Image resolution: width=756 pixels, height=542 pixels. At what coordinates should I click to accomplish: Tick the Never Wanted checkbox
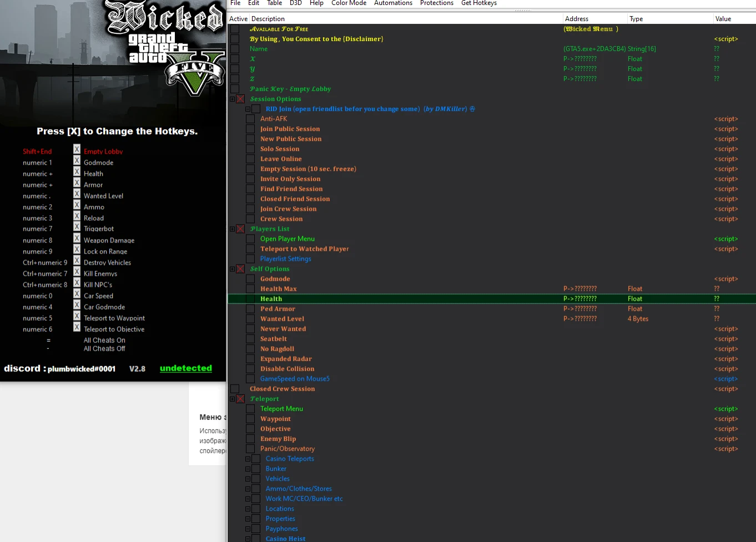click(250, 329)
